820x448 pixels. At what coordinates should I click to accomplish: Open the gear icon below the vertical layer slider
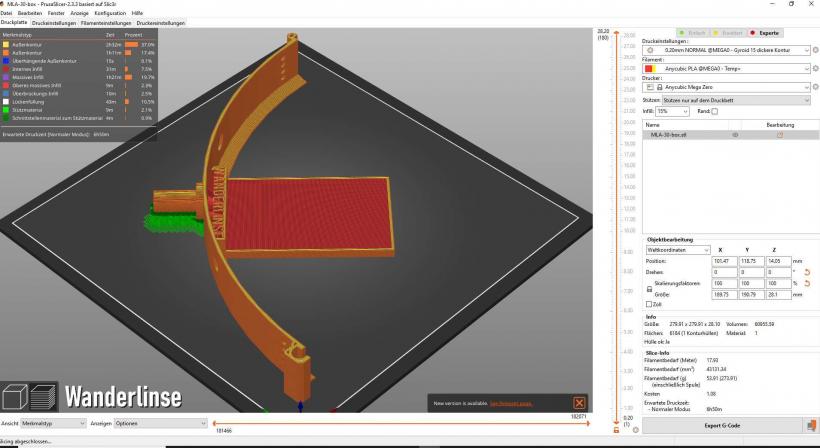635,430
